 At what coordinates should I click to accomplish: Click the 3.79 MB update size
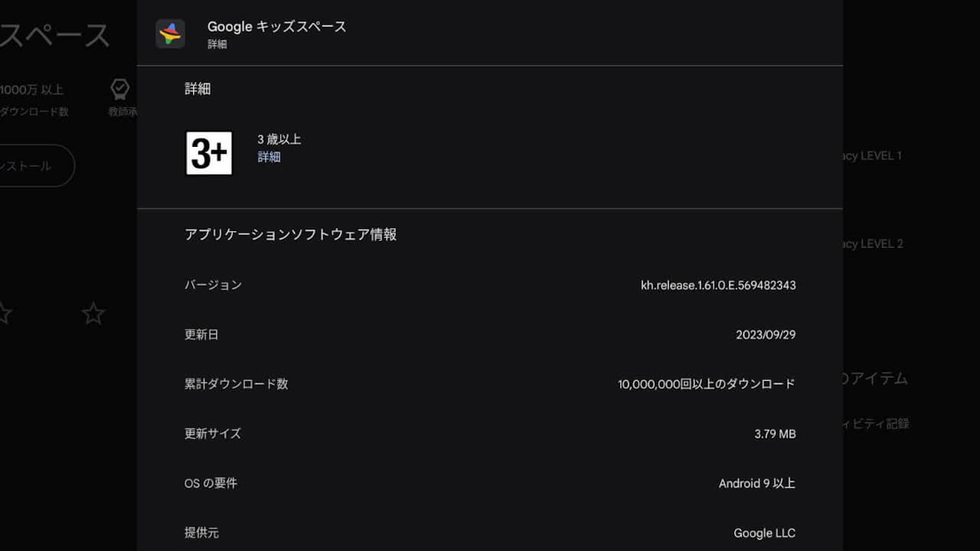(x=775, y=434)
